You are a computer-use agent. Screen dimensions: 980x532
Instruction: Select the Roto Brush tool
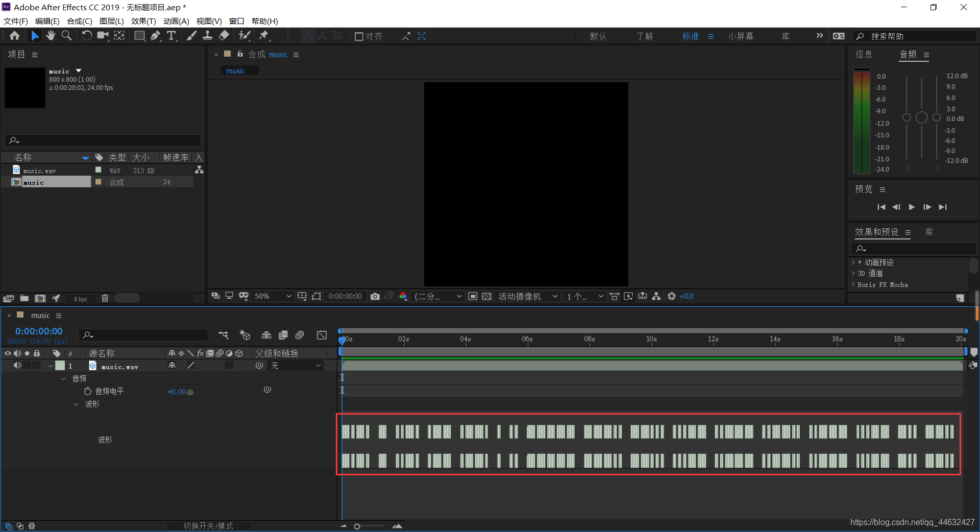[x=245, y=36]
